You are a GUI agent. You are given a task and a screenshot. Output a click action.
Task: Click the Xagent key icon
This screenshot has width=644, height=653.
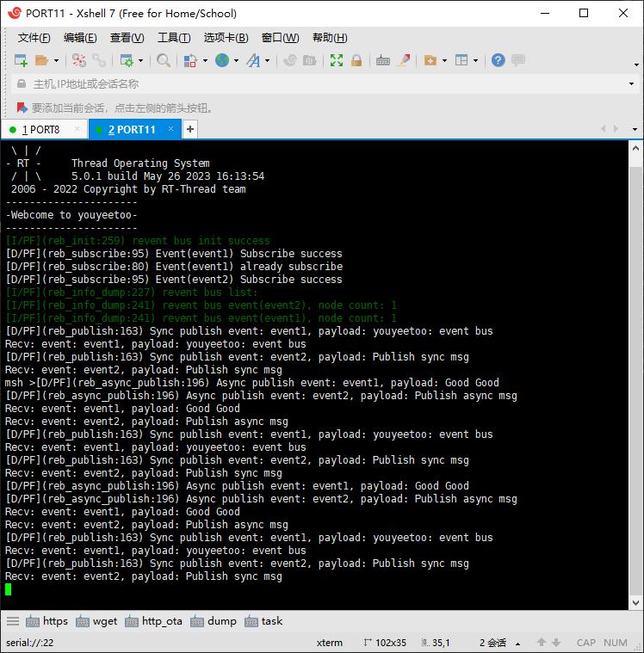[310, 60]
